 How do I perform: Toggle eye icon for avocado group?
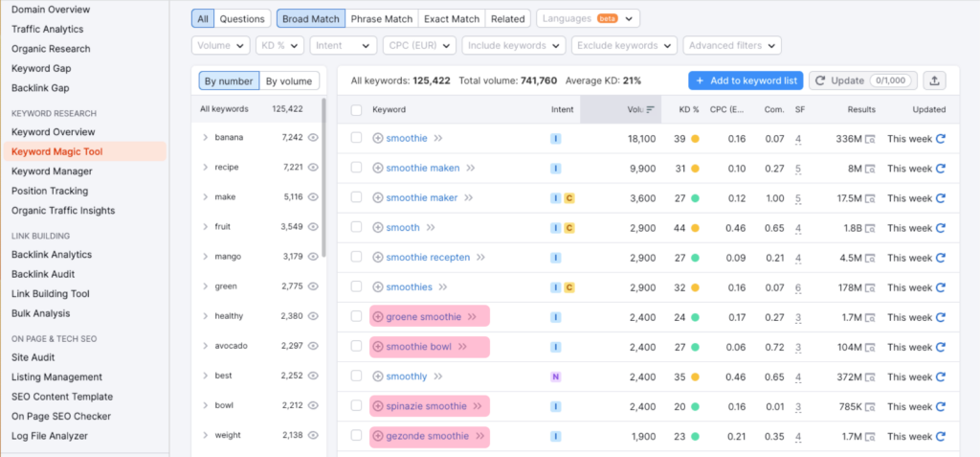click(x=313, y=346)
